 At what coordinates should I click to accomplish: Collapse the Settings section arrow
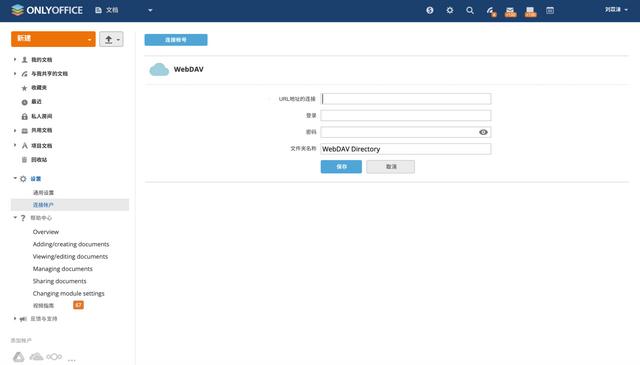15,178
